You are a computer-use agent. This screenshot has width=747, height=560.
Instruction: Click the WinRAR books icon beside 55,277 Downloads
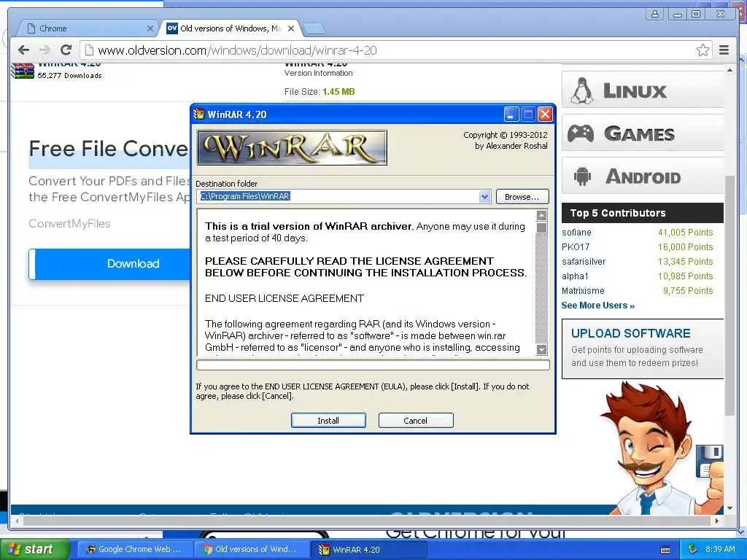[x=23, y=71]
